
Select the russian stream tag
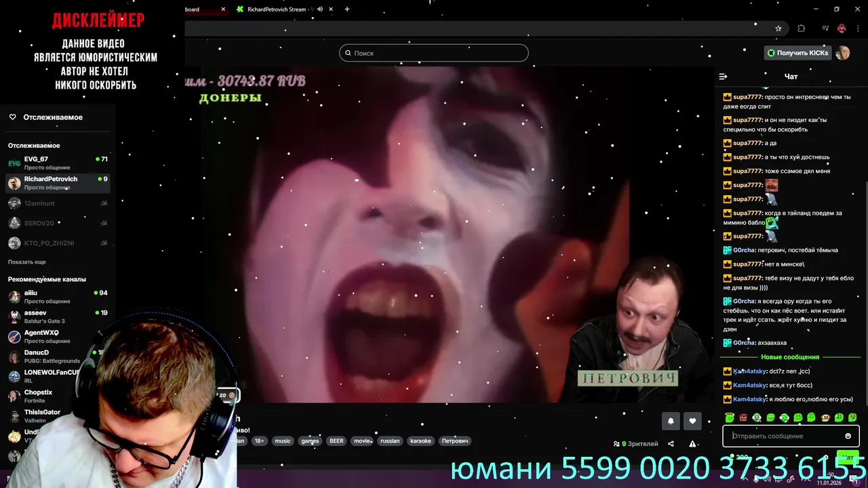click(390, 441)
